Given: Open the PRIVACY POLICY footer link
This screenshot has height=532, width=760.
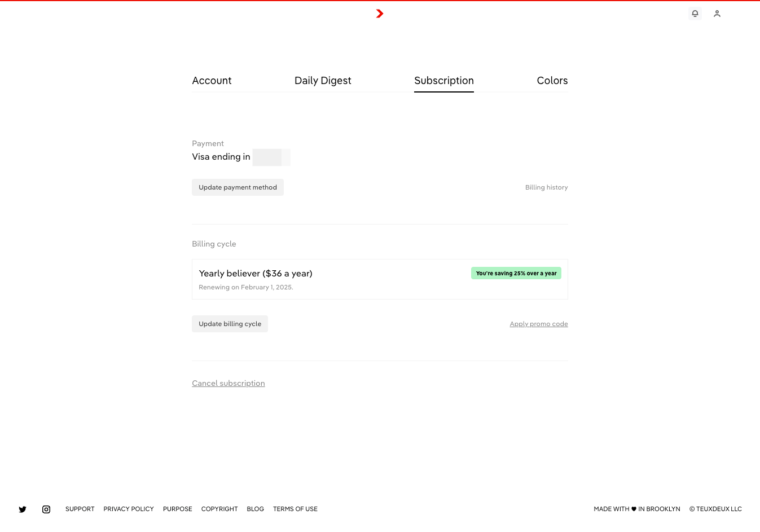Looking at the screenshot, I should coord(129,509).
